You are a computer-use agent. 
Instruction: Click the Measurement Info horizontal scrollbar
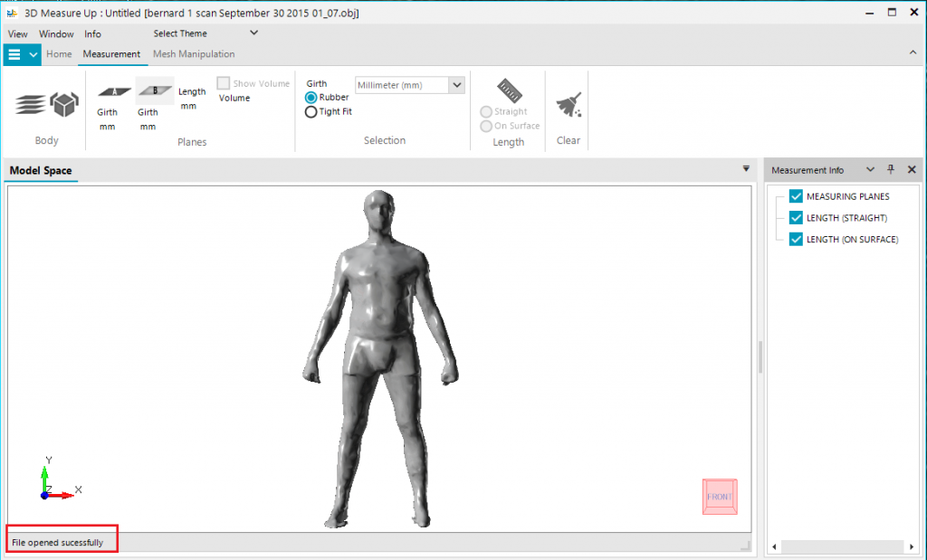(842, 546)
